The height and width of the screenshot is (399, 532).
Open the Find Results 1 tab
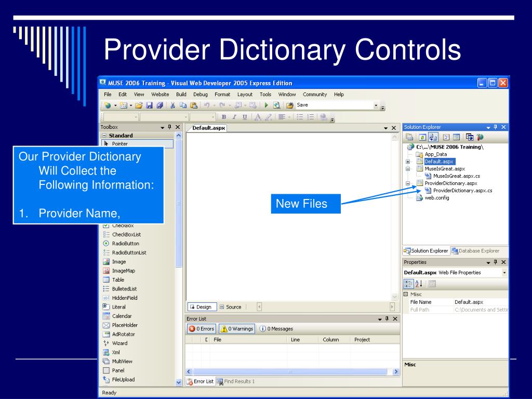click(236, 382)
